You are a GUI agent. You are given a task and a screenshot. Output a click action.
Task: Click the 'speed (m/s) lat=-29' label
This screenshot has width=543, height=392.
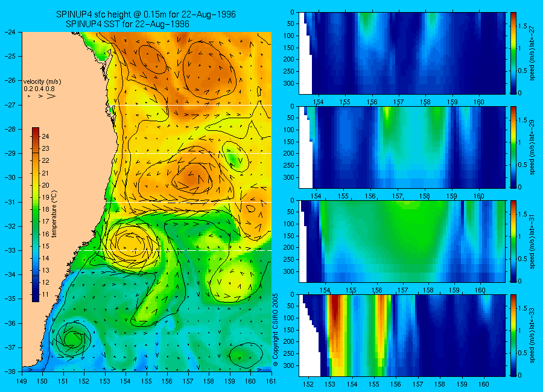tap(533, 148)
